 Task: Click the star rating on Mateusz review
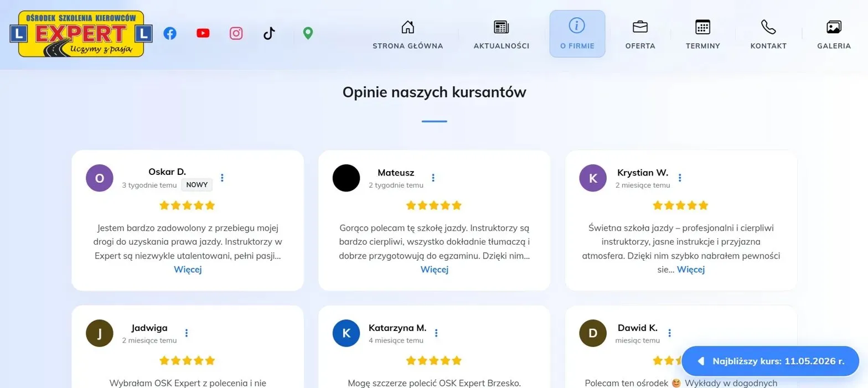tap(434, 205)
